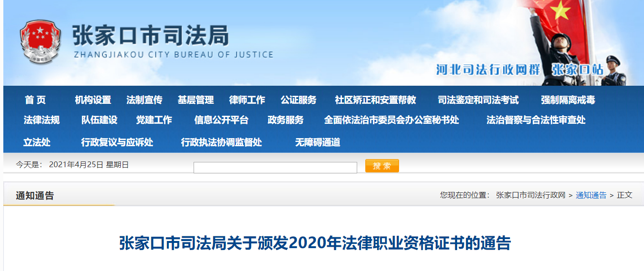The height and width of the screenshot is (271, 644).
Task: Select 政务服务 in navigation
Action: point(285,120)
